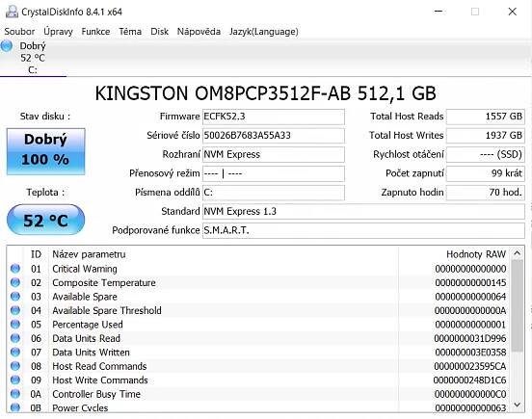The height and width of the screenshot is (419, 532).
Task: Select the Controller Busy Time parameter name
Action: pos(96,394)
